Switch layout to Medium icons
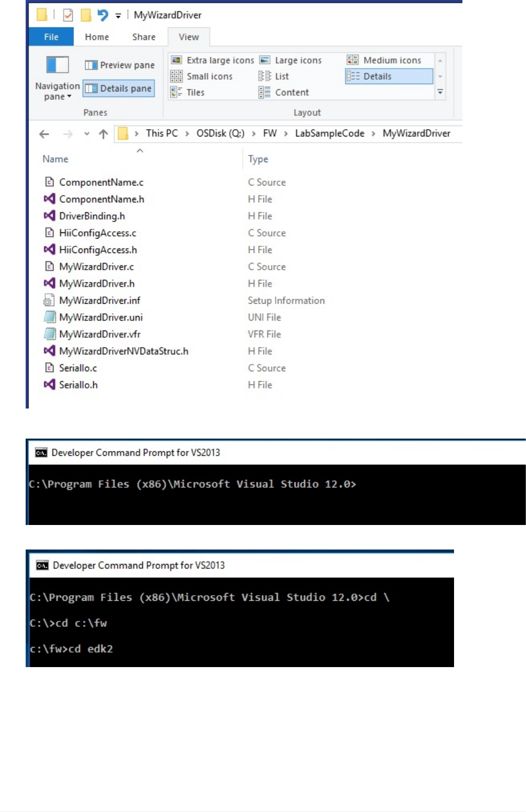526x812 pixels. [x=384, y=60]
